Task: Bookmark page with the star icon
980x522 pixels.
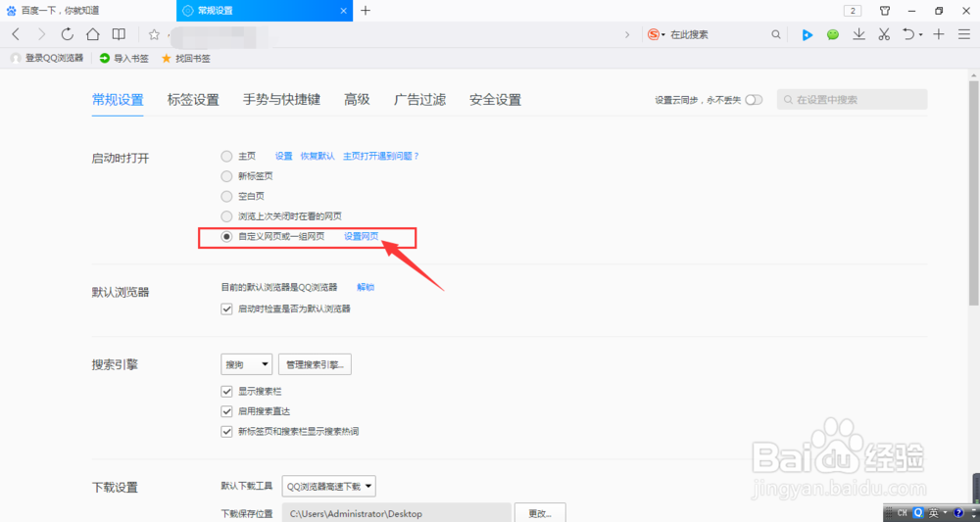Action: click(x=155, y=34)
